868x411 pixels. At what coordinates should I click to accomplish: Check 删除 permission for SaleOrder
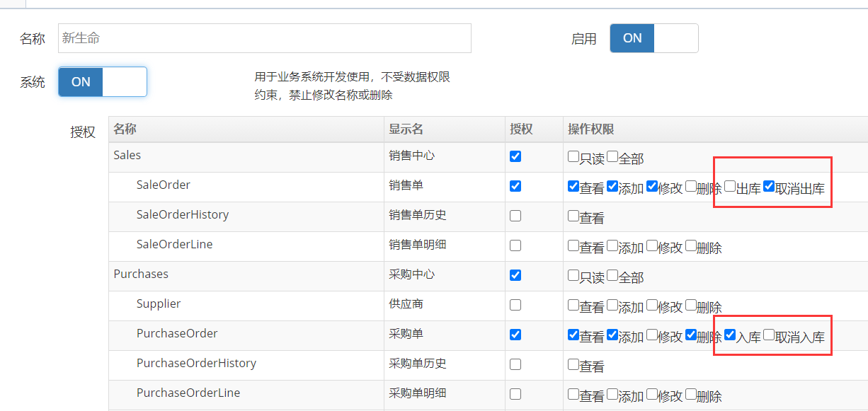tap(690, 187)
